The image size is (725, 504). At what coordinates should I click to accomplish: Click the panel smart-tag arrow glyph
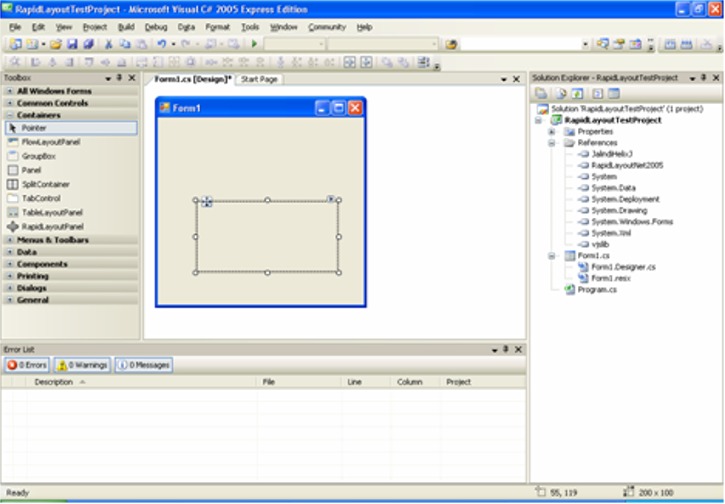pos(331,199)
